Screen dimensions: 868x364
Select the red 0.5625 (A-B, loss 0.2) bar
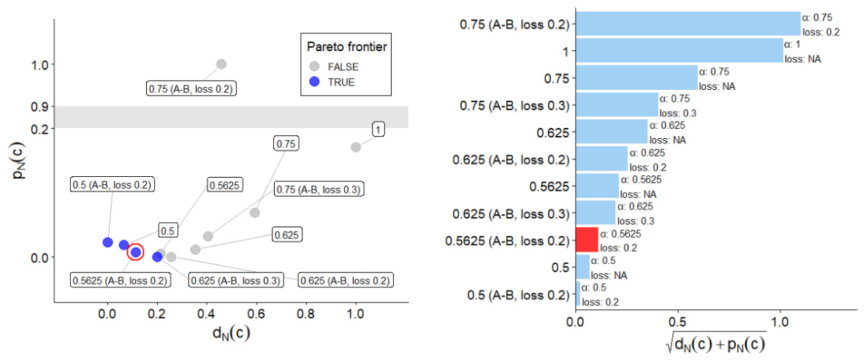click(x=587, y=240)
